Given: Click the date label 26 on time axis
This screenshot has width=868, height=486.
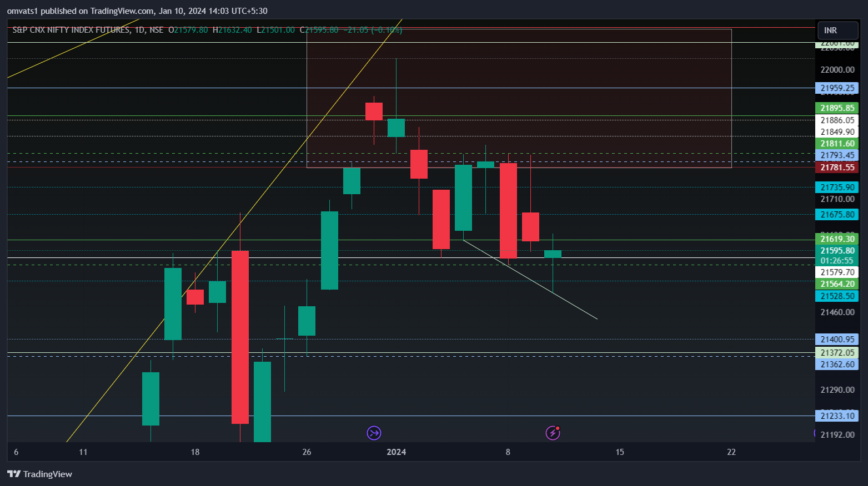Looking at the screenshot, I should (307, 452).
